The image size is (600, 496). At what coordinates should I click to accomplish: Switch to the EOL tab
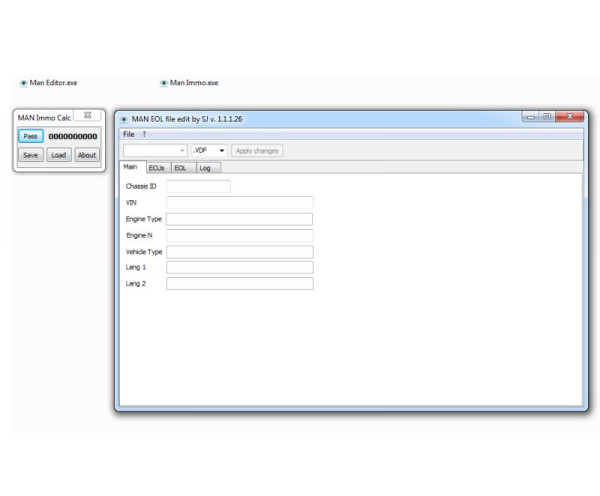(180, 168)
